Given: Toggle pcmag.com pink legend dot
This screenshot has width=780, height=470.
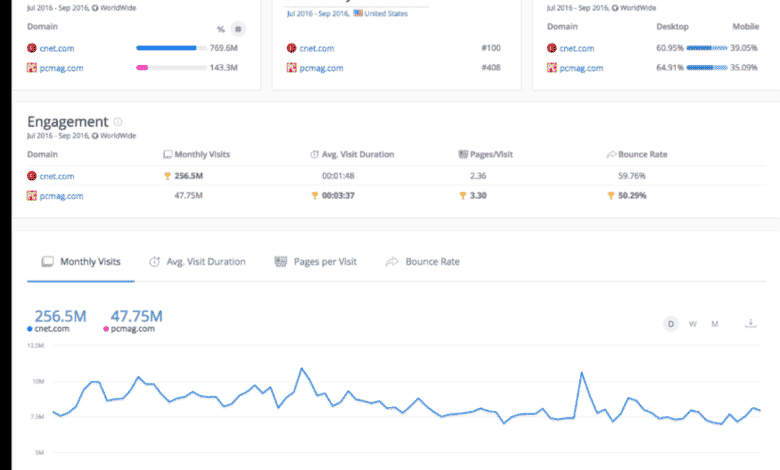Looking at the screenshot, I should (x=106, y=329).
